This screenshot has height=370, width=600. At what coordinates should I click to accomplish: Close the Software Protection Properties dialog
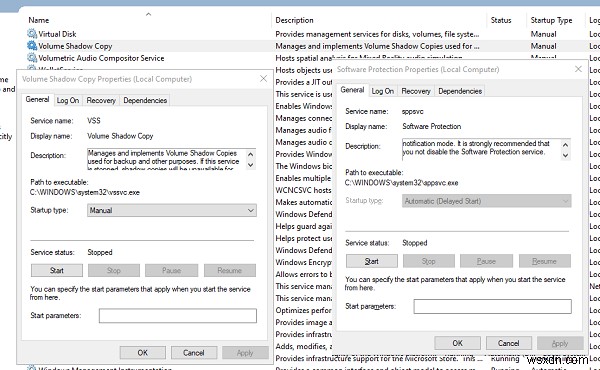coord(578,69)
